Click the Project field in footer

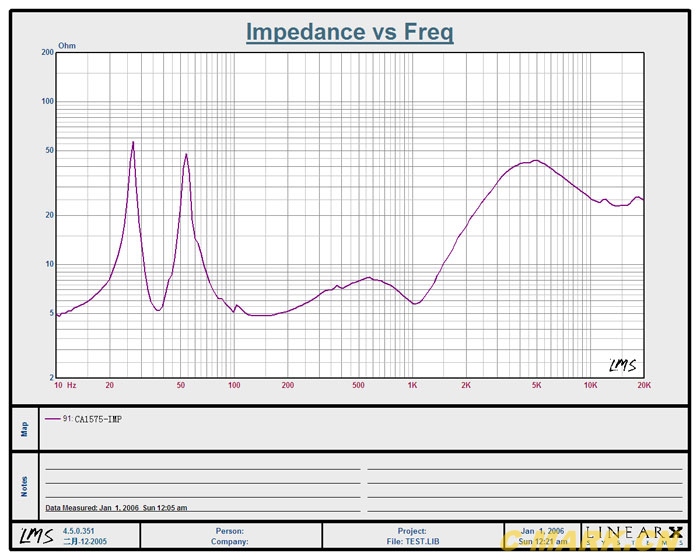(x=412, y=531)
